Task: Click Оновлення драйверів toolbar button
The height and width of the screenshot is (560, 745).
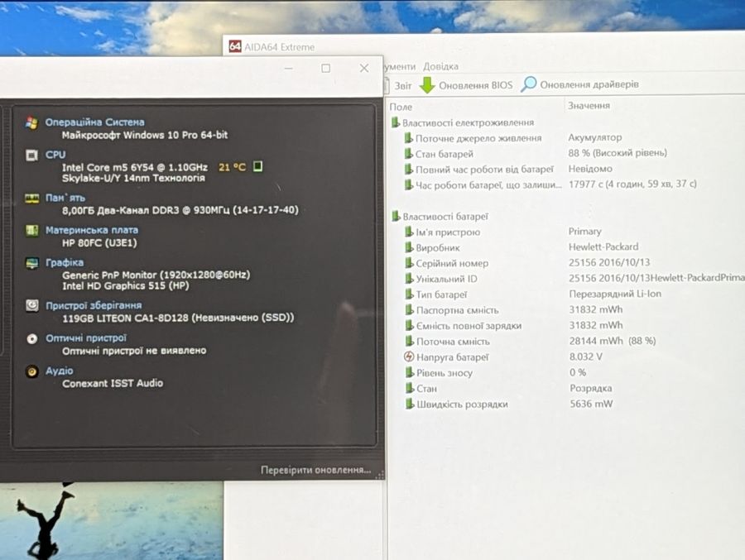Action: [x=579, y=84]
